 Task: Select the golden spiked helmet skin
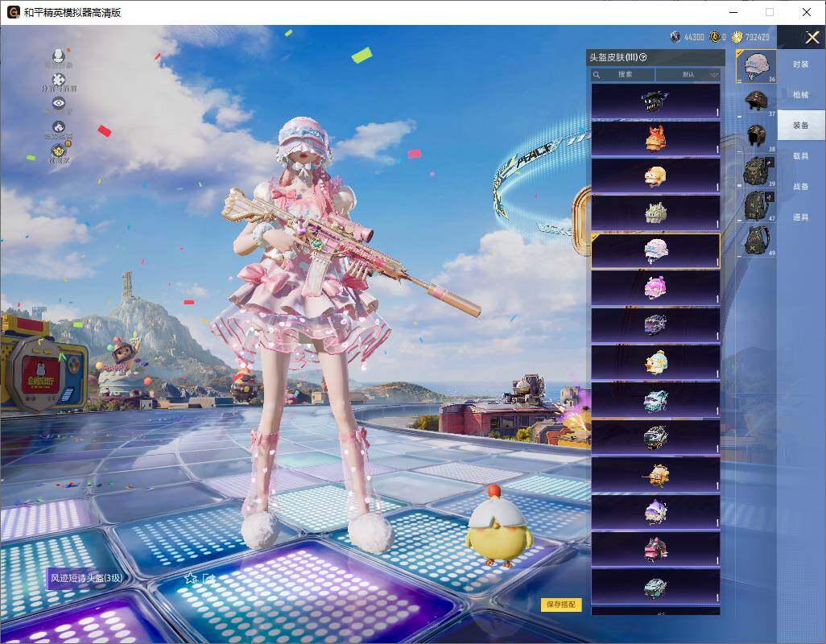click(x=655, y=475)
